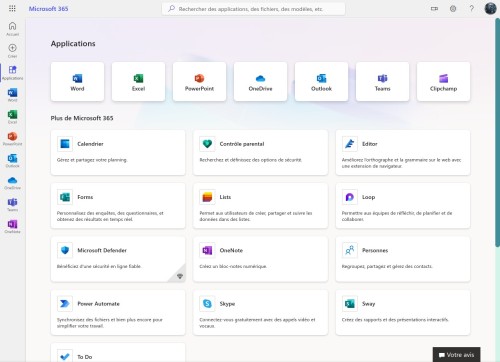Open the help question mark icon
This screenshot has height=362, width=500.
471,9
